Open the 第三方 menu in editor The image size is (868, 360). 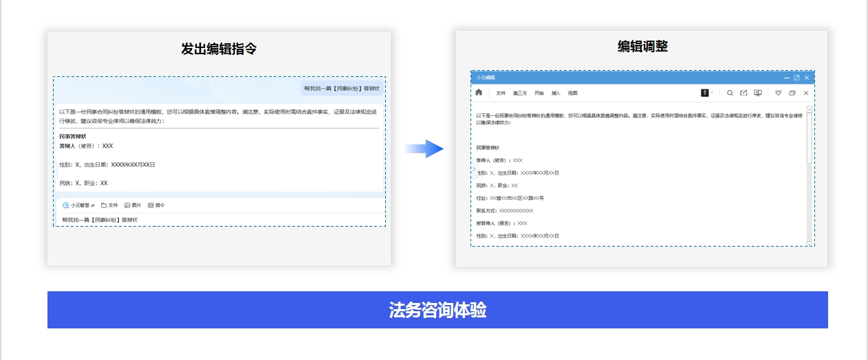[x=520, y=93]
